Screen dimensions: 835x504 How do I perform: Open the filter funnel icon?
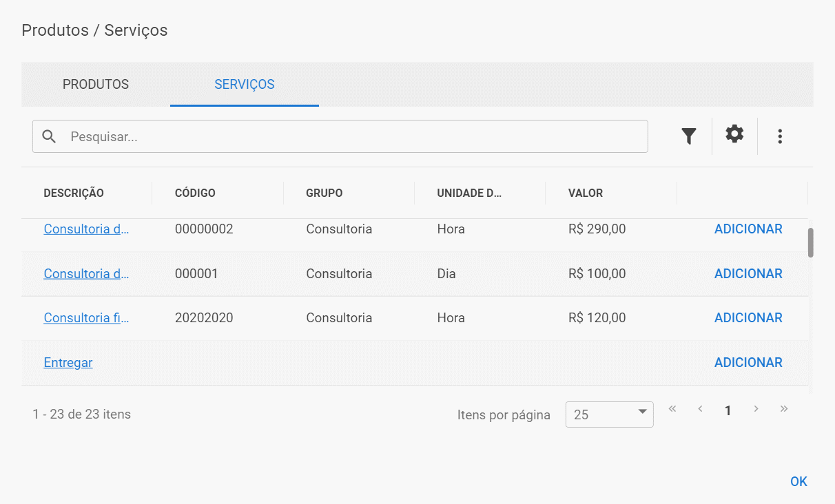pyautogui.click(x=689, y=136)
